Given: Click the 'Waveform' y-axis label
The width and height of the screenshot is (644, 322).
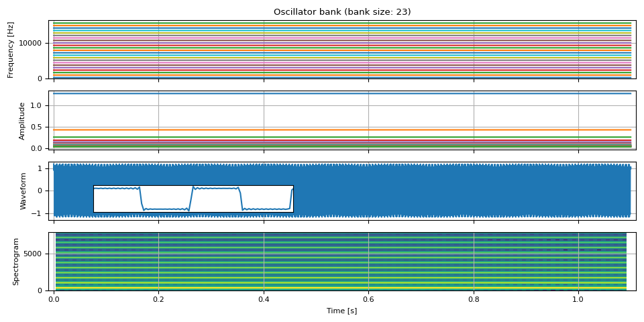Looking at the screenshot, I should (23, 191).
